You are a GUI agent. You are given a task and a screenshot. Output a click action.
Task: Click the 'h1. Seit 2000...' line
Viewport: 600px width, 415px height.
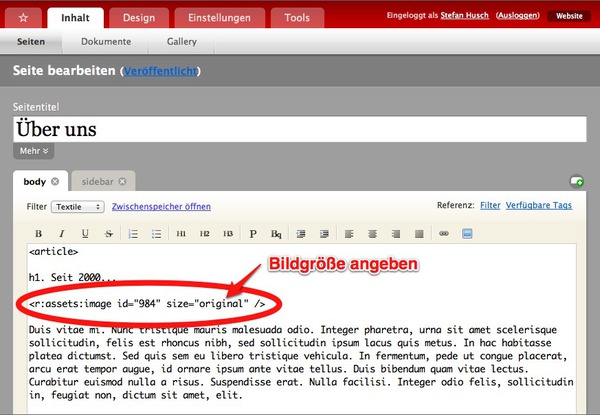pyautogui.click(x=72, y=277)
